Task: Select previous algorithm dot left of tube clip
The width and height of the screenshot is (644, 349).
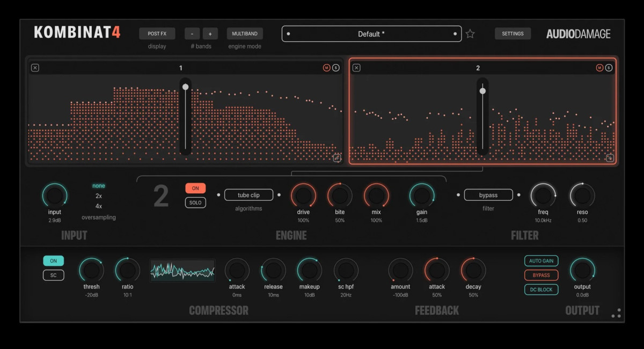Action: click(x=218, y=195)
